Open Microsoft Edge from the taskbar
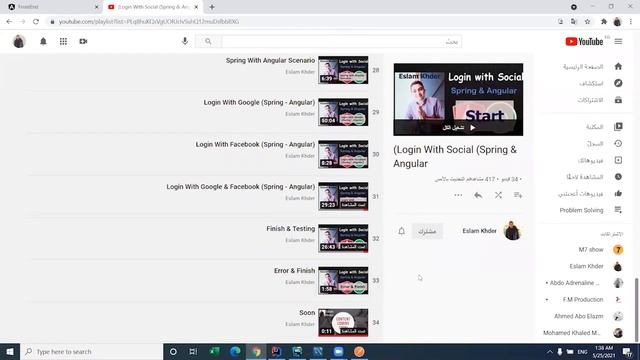Image resolution: width=640 pixels, height=360 pixels. click(235, 351)
